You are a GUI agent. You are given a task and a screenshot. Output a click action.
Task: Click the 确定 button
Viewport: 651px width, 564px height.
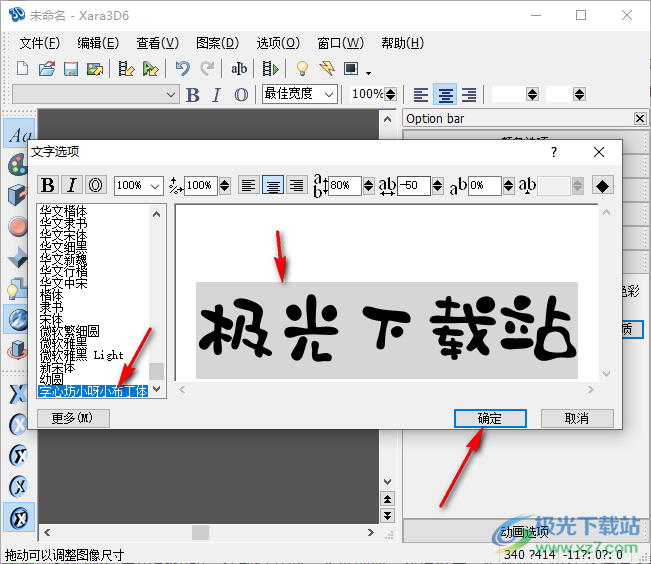[x=490, y=418]
